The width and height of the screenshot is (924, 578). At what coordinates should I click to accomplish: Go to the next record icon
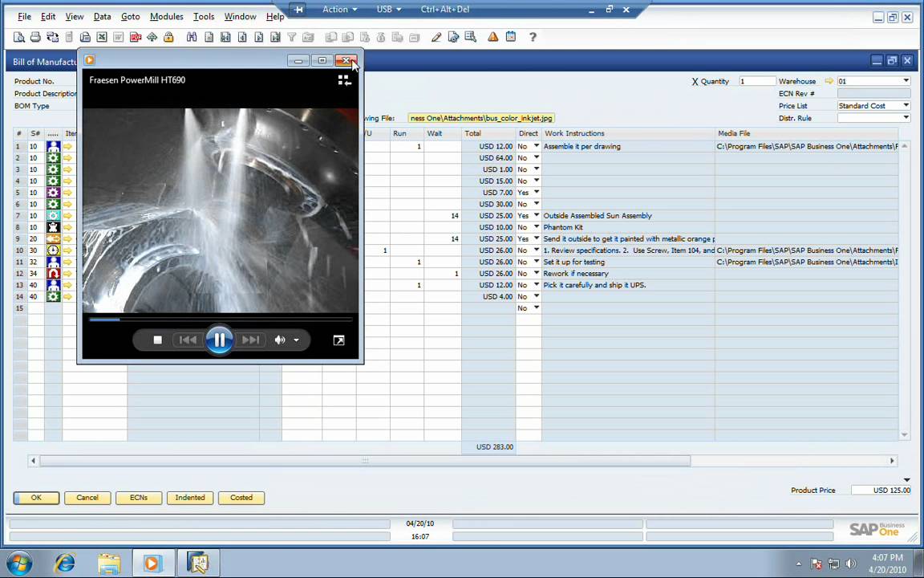pyautogui.click(x=259, y=37)
